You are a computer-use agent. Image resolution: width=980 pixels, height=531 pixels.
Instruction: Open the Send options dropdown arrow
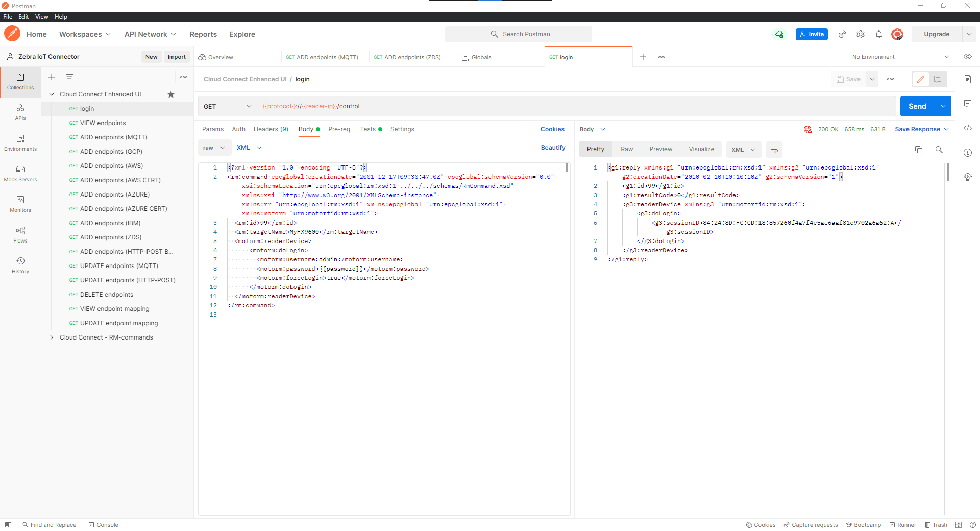click(x=943, y=106)
